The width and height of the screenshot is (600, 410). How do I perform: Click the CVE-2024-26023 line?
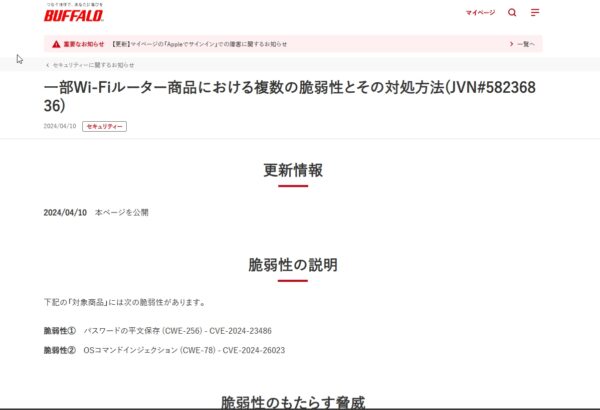pyautogui.click(x=184, y=350)
